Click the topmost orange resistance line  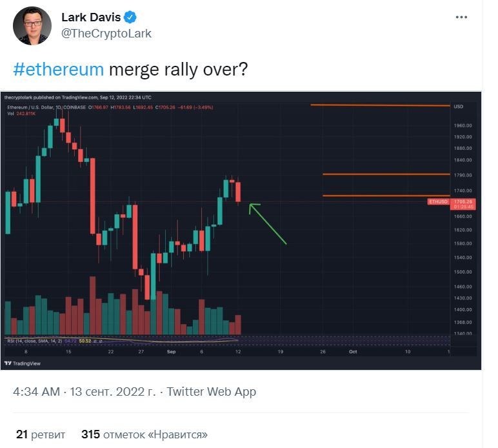(379, 105)
